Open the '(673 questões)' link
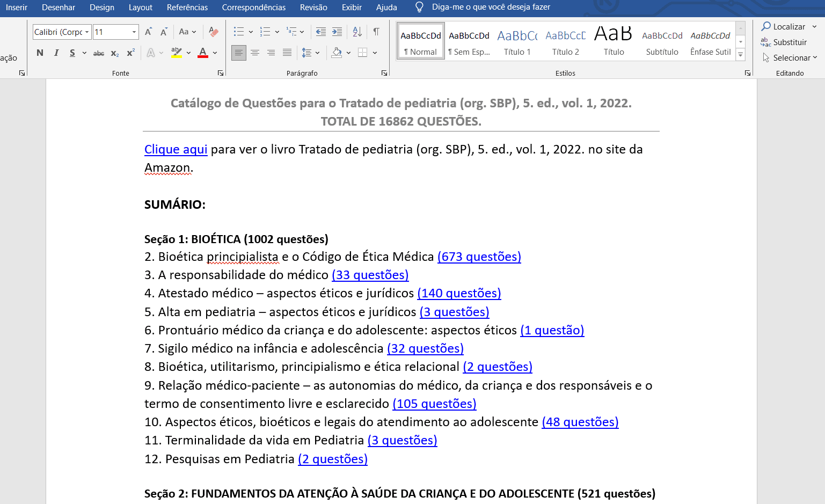825x504 pixels. click(x=479, y=257)
